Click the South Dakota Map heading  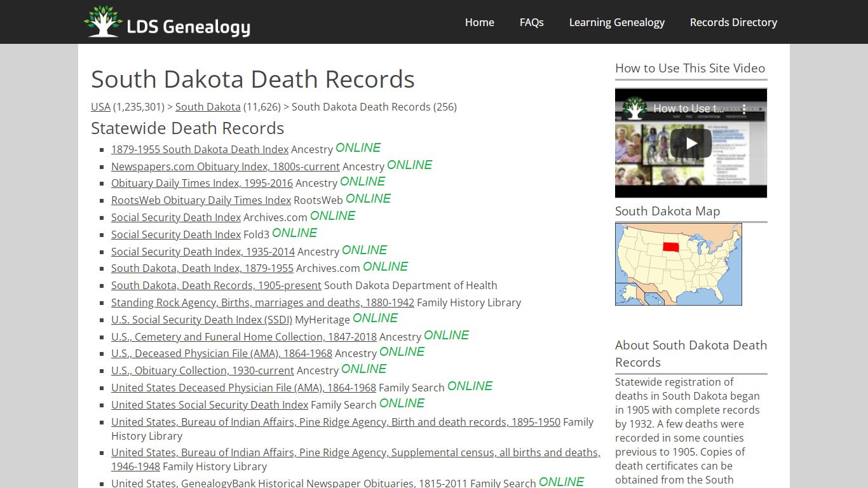click(667, 211)
